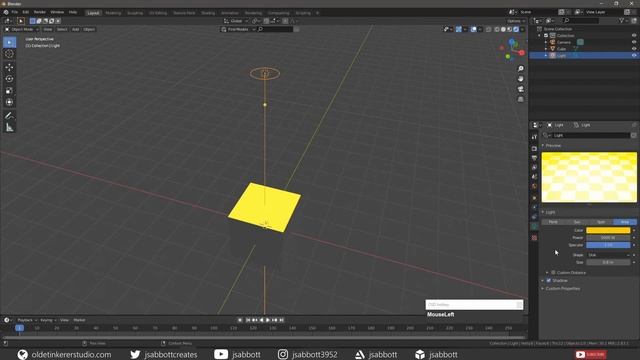Click the light Size value field
This screenshot has height=360, width=640.
click(608, 262)
